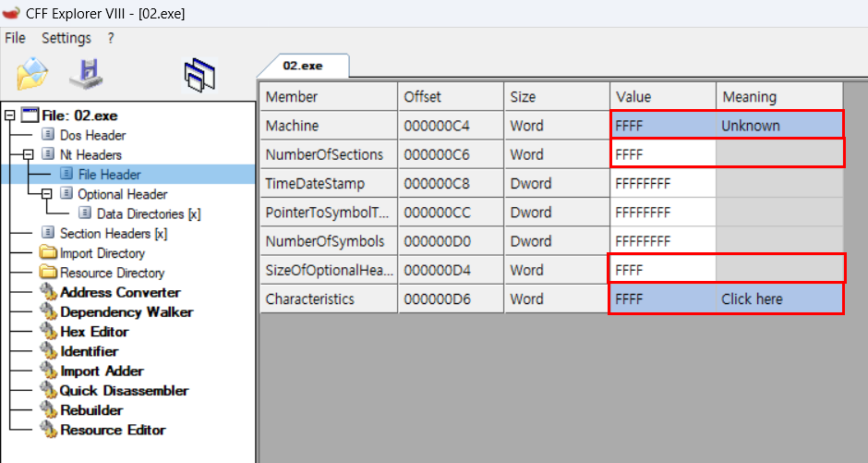Click the Import Adder gear icon
The image size is (868, 463).
[x=49, y=371]
